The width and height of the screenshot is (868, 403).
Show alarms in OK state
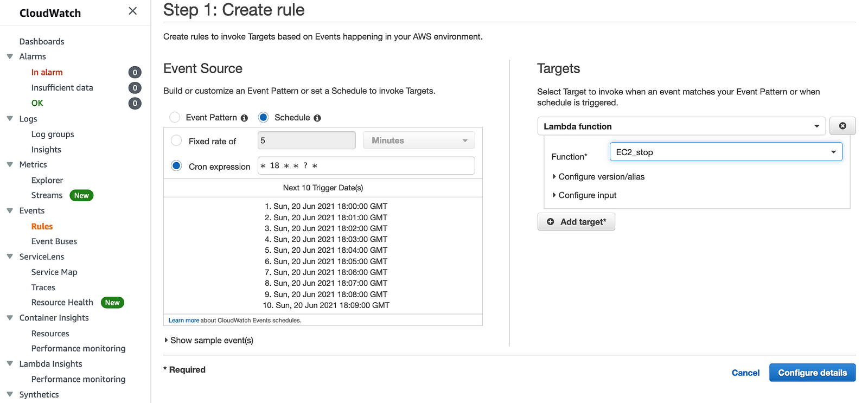pos(37,103)
